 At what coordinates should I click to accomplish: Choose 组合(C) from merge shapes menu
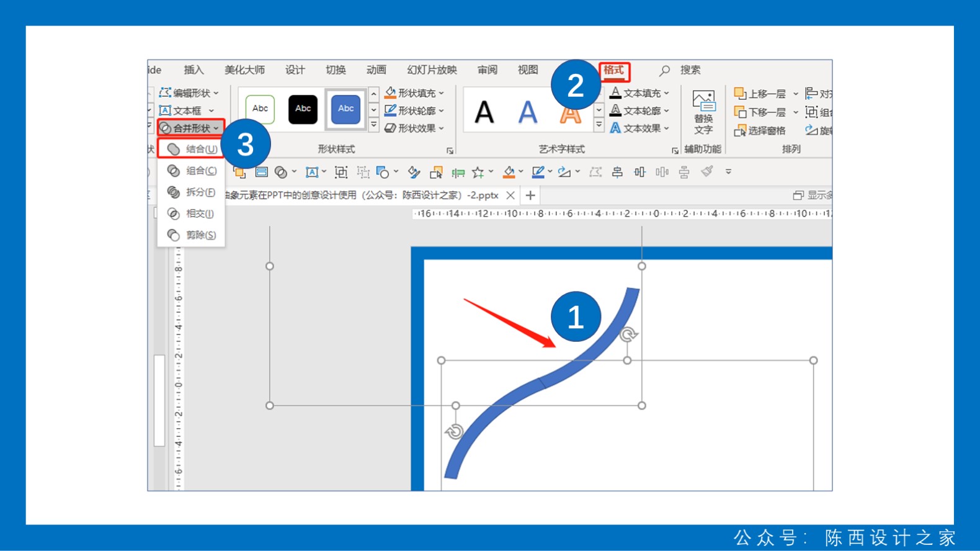(192, 171)
